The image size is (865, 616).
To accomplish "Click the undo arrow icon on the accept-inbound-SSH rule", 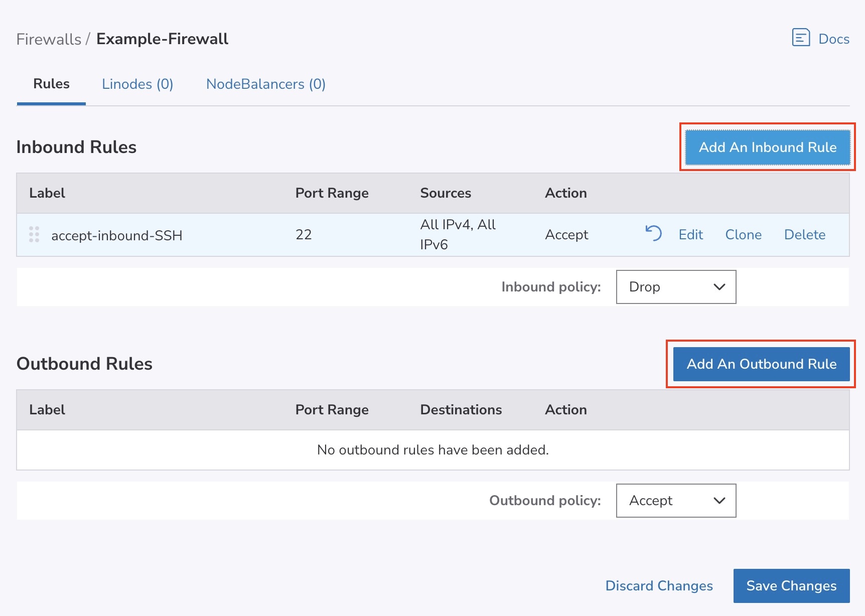I will (x=653, y=233).
